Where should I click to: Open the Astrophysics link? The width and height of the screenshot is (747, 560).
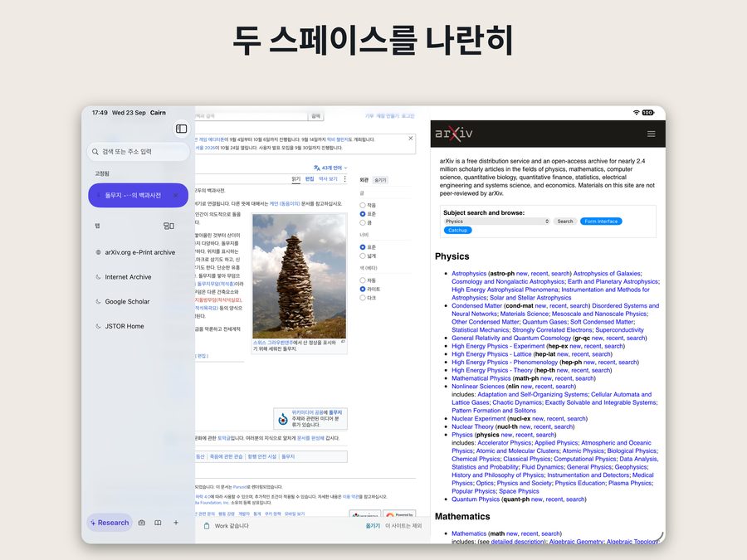469,273
